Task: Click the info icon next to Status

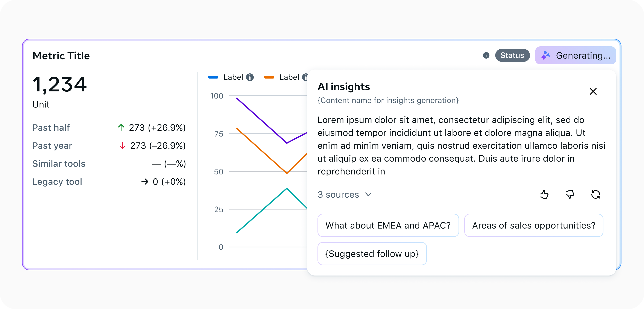Action: point(486,56)
